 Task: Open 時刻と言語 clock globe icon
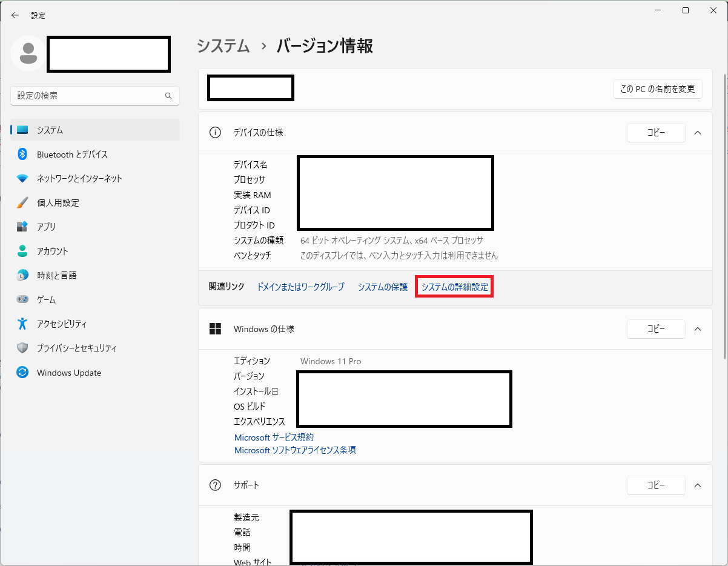coord(22,275)
